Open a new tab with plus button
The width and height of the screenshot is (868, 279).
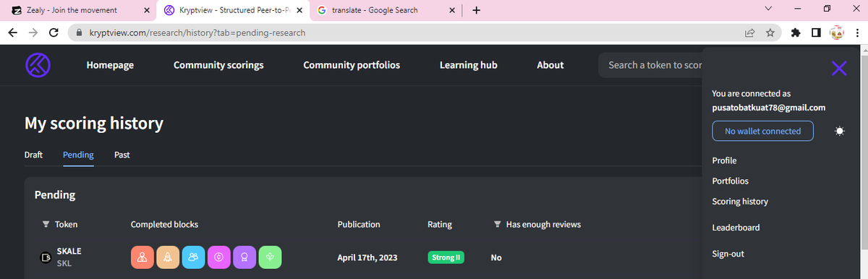click(x=476, y=11)
